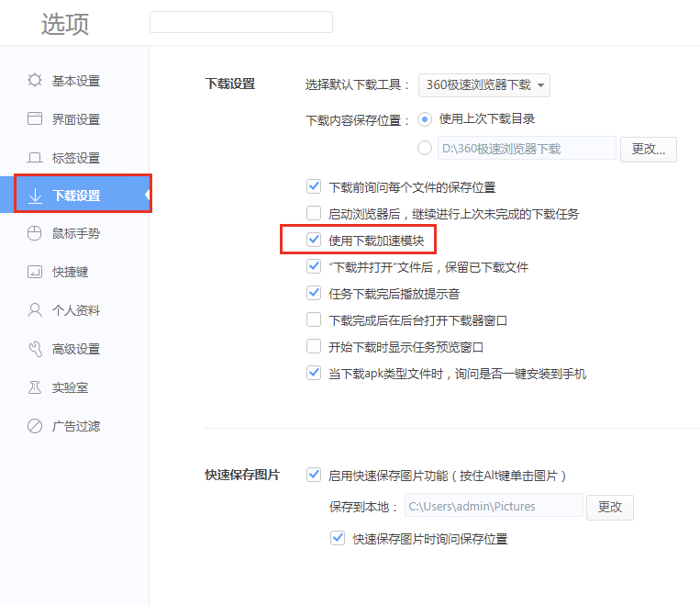
Task: Uncheck 下载前询问每个文件的保存位置
Action: (x=314, y=186)
